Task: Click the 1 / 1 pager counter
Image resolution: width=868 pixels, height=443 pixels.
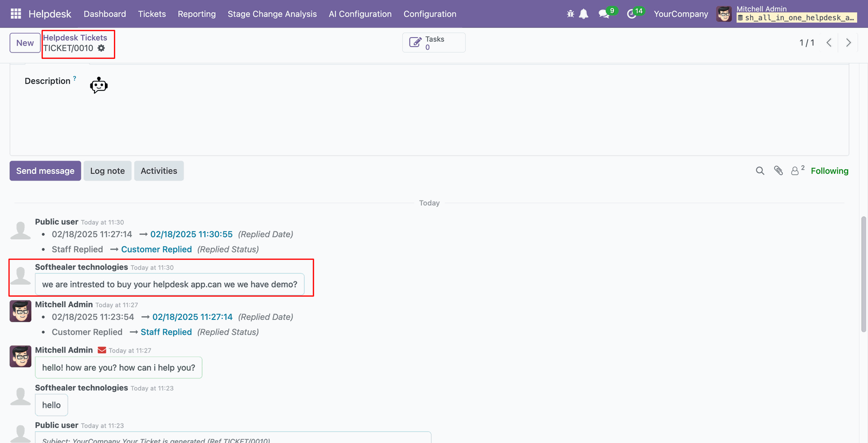Action: [807, 43]
